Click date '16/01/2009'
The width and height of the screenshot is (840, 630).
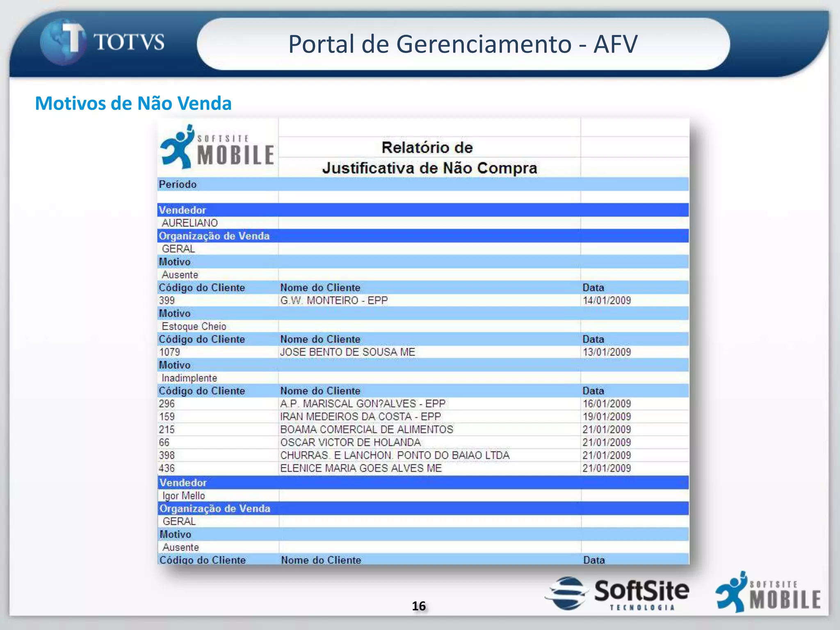click(607, 404)
